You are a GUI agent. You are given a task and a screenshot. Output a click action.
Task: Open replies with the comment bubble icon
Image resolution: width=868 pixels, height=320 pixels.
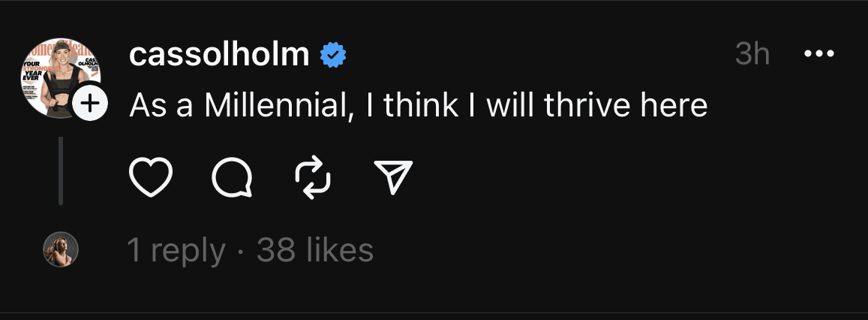pyautogui.click(x=232, y=178)
